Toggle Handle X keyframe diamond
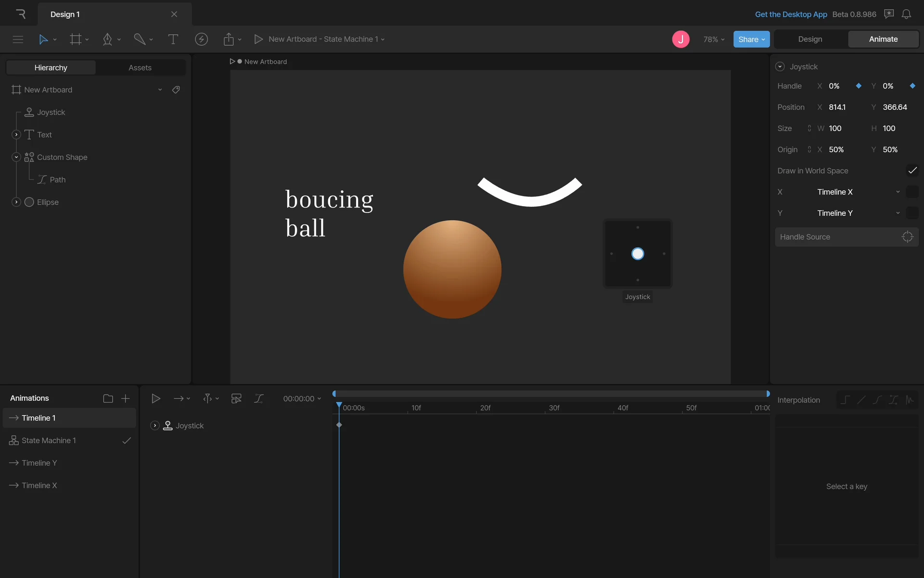Viewport: 924px width, 578px height. (859, 86)
